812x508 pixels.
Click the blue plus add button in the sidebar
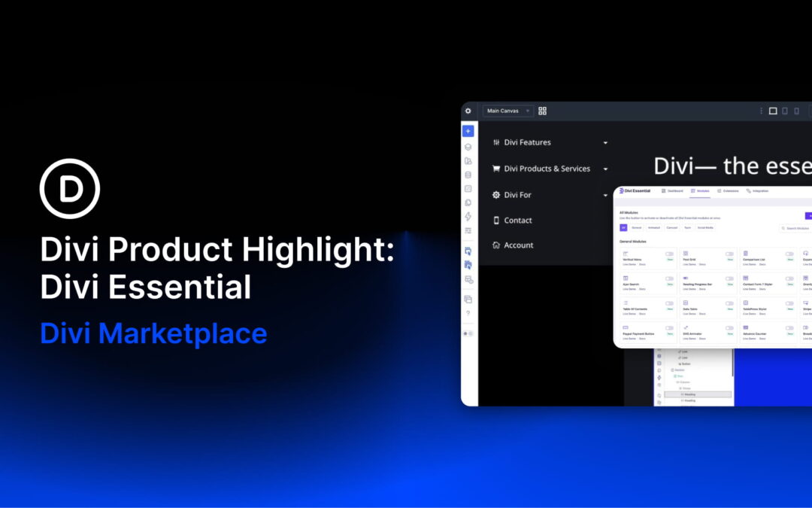point(468,131)
